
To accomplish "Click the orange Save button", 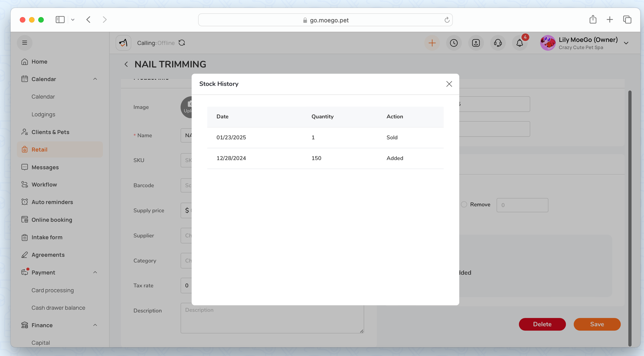I will 597,324.
